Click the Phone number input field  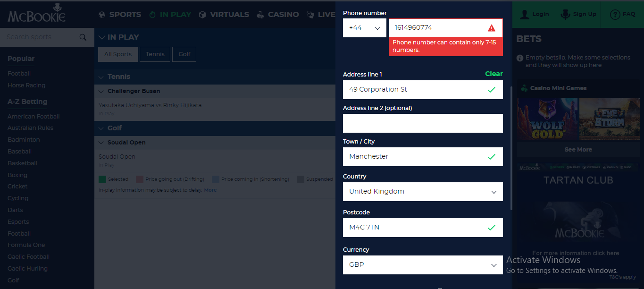[446, 28]
